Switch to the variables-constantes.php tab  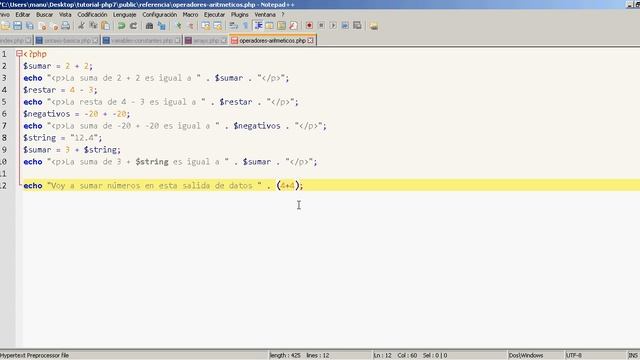point(142,41)
